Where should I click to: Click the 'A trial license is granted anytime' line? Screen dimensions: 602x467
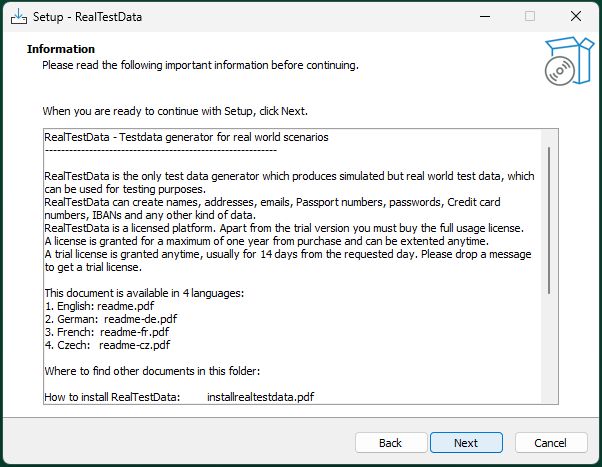pyautogui.click(x=288, y=254)
